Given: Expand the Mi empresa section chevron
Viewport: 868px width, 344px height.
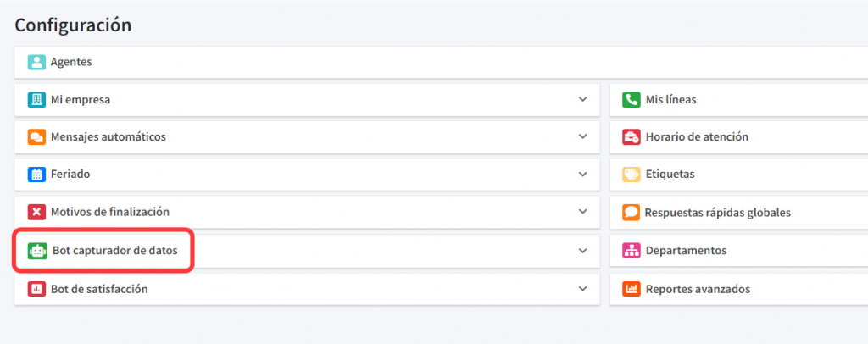Looking at the screenshot, I should [x=582, y=100].
